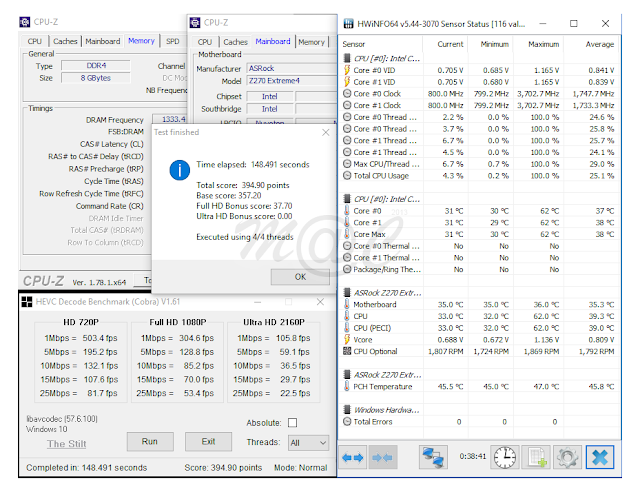Open The Stilt link
640x492 pixels.
[67, 444]
